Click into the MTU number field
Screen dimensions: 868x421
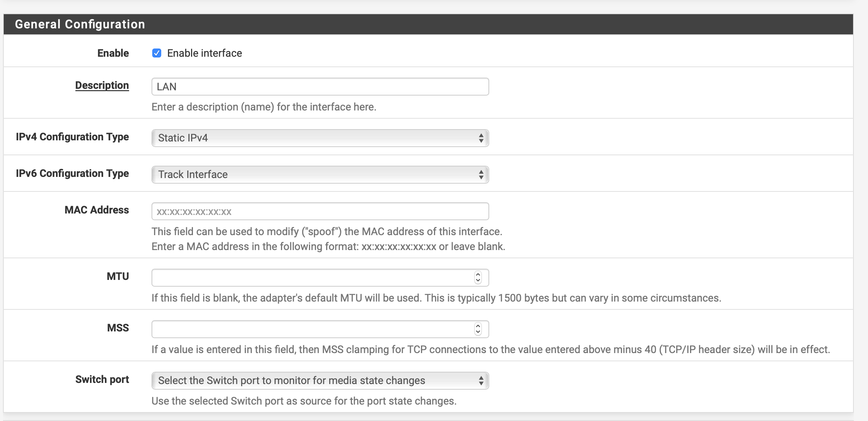tap(312, 278)
